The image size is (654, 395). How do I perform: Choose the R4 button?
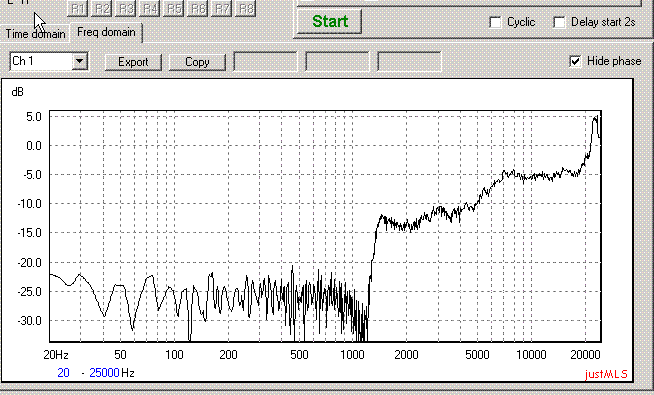[150, 8]
